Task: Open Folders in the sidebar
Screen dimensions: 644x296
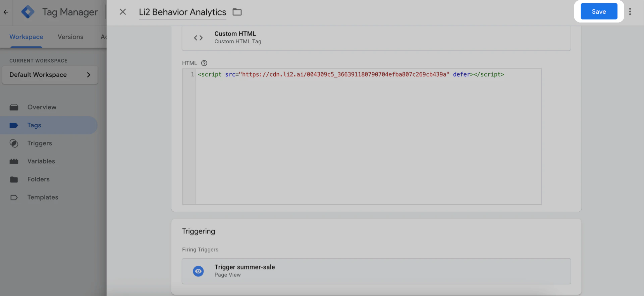Action: [49, 179]
